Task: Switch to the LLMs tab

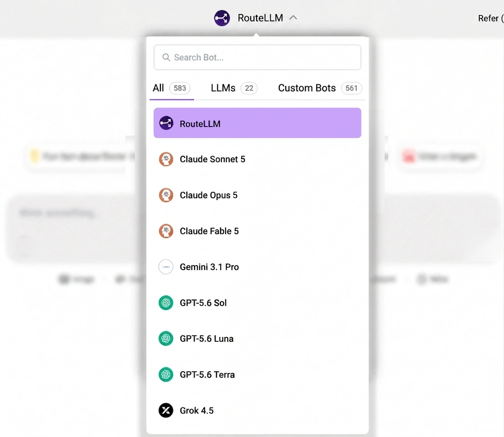Action: click(x=234, y=88)
